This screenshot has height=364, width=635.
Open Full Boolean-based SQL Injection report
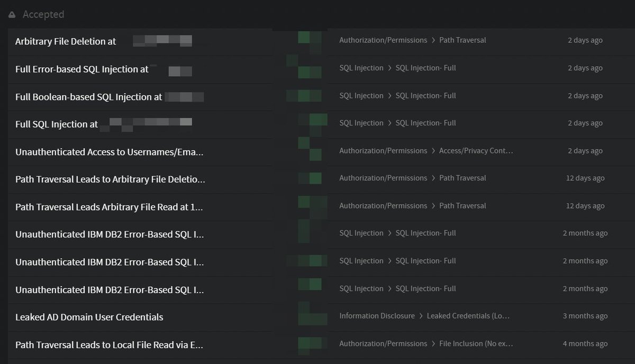(x=89, y=97)
